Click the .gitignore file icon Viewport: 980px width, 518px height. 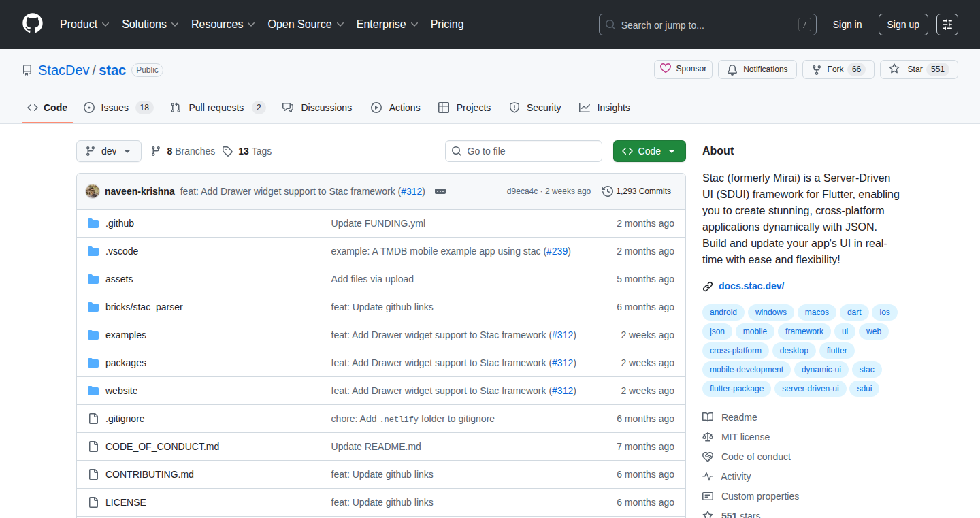coord(93,419)
